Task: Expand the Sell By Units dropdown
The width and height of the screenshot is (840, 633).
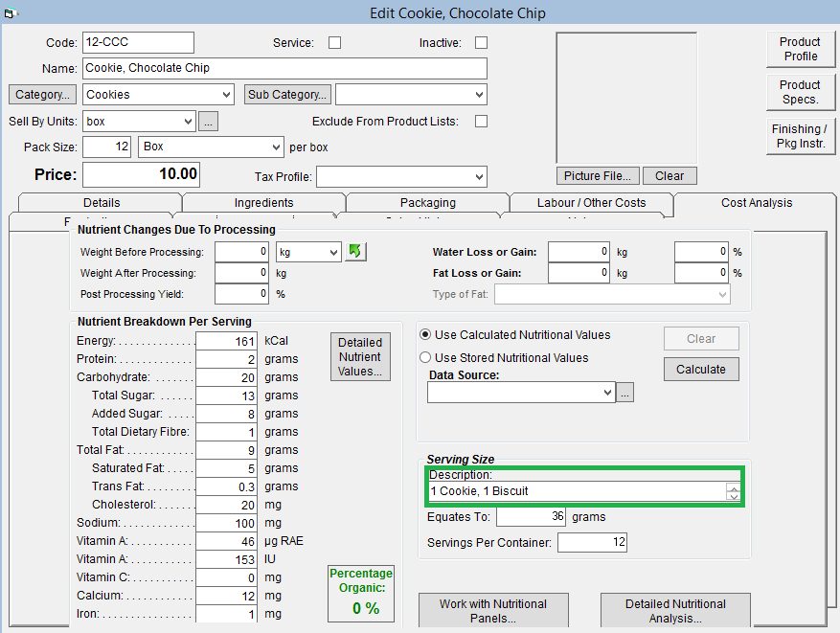Action: click(188, 122)
